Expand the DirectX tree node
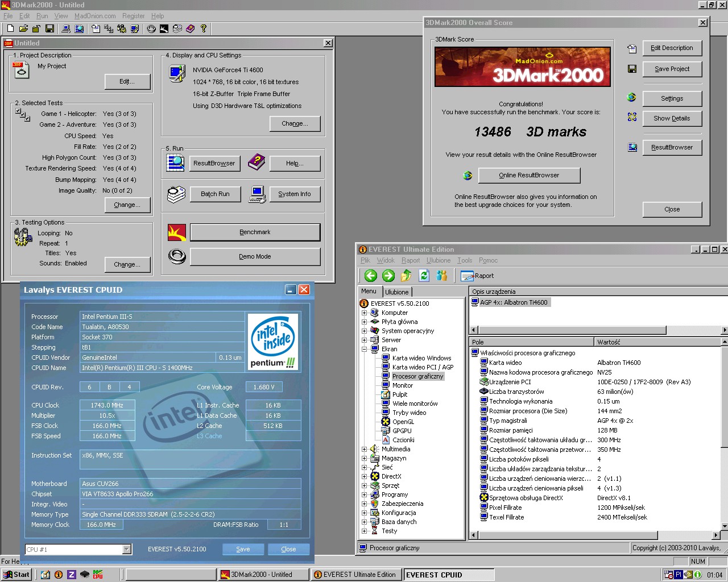This screenshot has width=728, height=582. 365,476
